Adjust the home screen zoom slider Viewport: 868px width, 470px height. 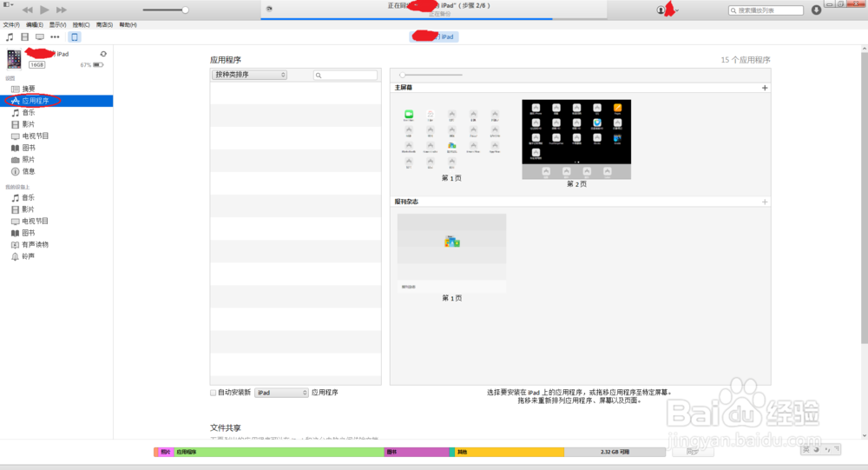coord(403,75)
